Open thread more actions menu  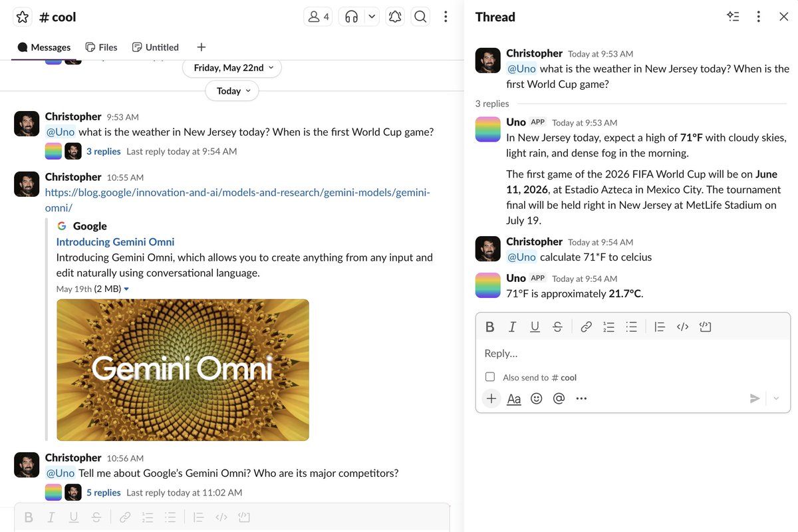[x=758, y=17]
